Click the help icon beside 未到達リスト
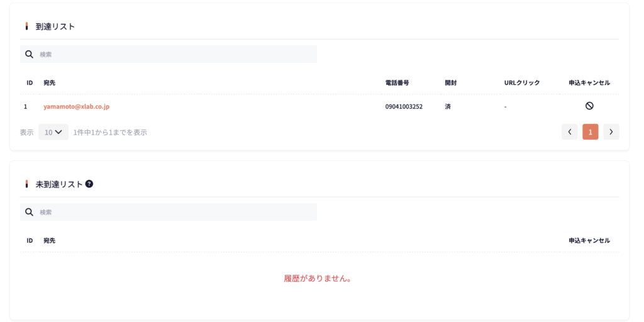Image resolution: width=644 pixels, height=322 pixels. [89, 184]
